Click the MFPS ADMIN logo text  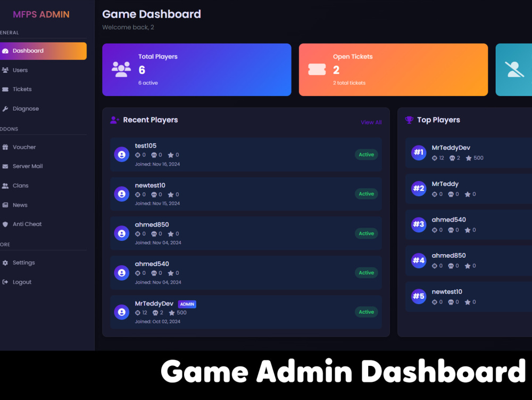(x=41, y=14)
